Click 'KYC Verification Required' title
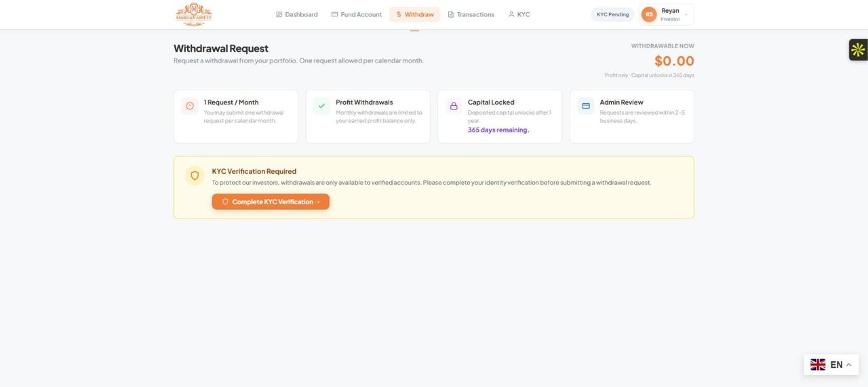 254,171
